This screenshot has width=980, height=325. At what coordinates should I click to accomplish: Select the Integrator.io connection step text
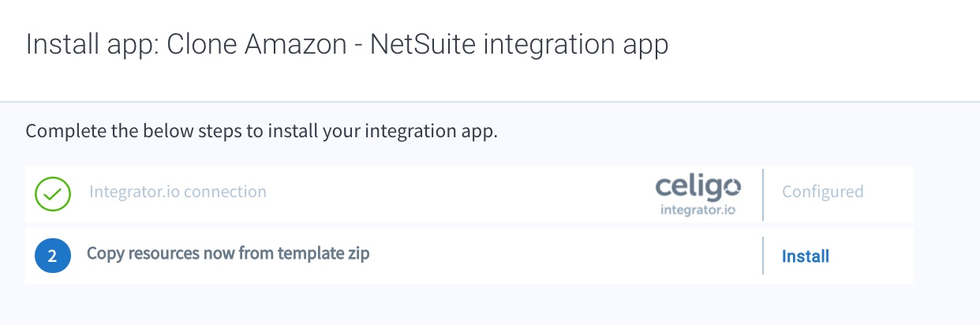point(178,192)
